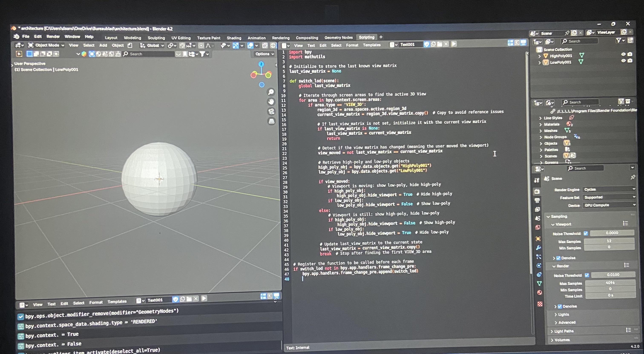Open the Add menu in the viewport
The width and height of the screenshot is (644, 354).
(x=103, y=45)
